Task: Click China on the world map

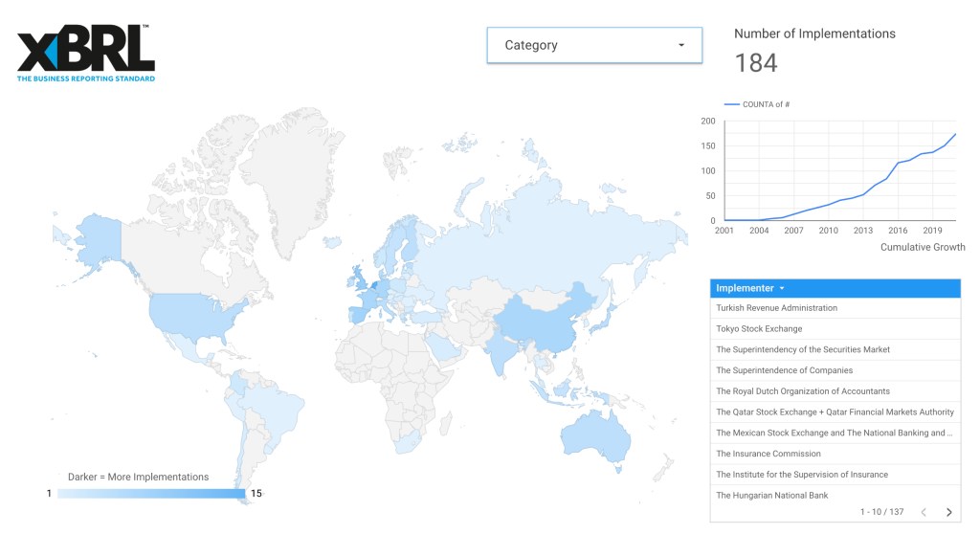Action: [x=546, y=321]
